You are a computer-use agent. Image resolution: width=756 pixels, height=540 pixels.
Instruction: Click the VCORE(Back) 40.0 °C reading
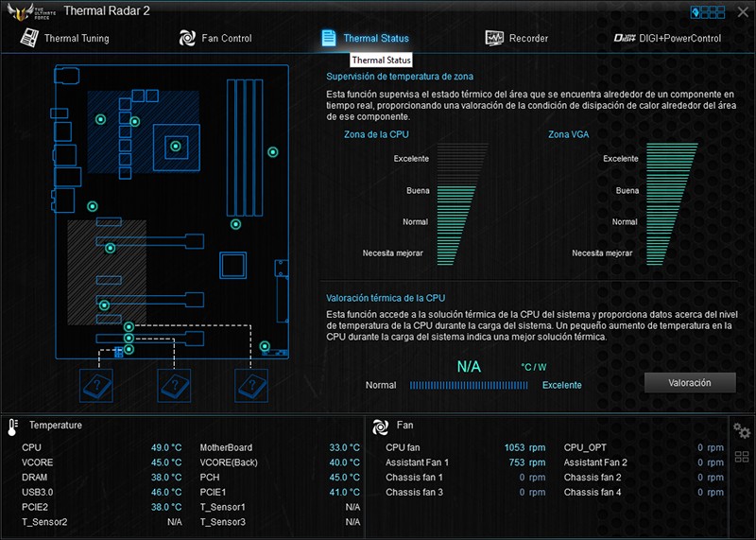click(x=344, y=462)
